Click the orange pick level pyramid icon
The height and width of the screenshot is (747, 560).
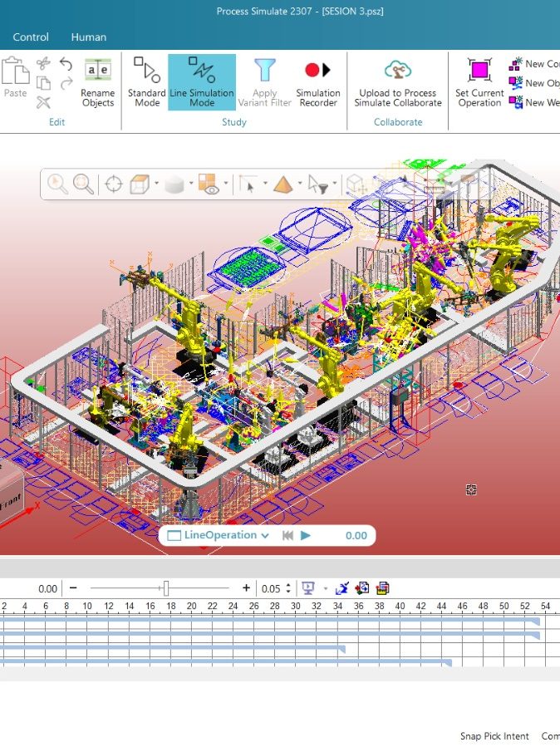tap(282, 184)
